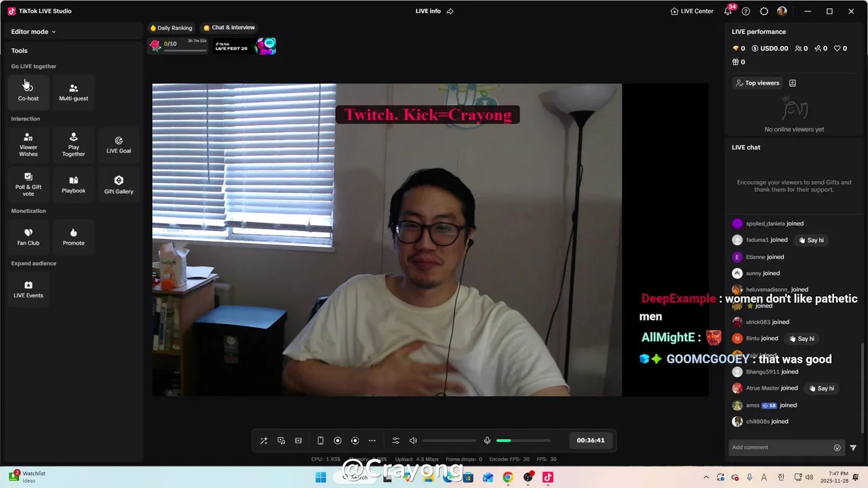Viewport: 868px width, 488px height.
Task: Open the settings gear in title bar
Action: tap(764, 12)
